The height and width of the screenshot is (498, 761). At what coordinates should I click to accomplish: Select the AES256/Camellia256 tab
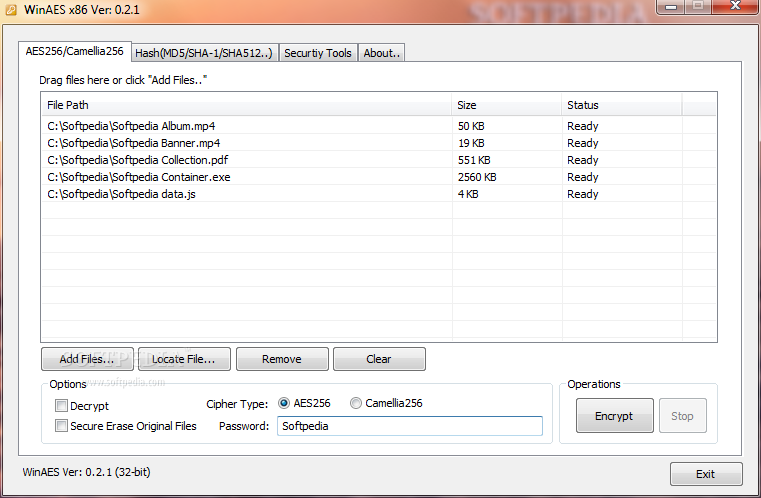click(x=74, y=51)
